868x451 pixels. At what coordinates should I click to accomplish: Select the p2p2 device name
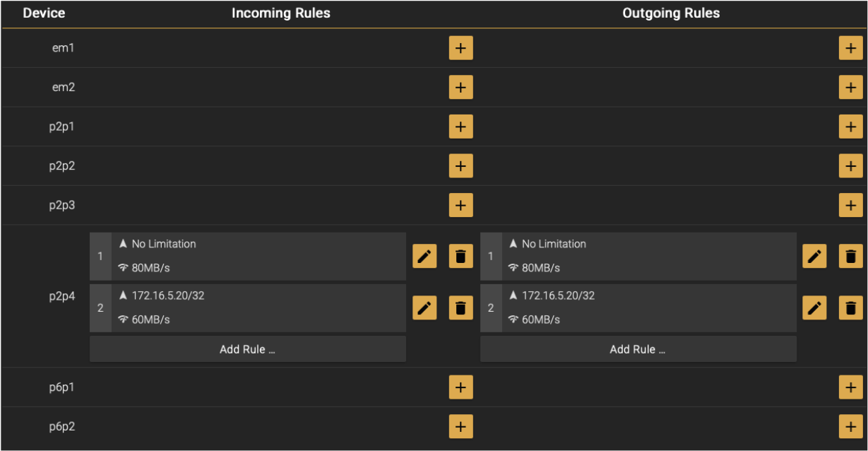[x=62, y=166]
